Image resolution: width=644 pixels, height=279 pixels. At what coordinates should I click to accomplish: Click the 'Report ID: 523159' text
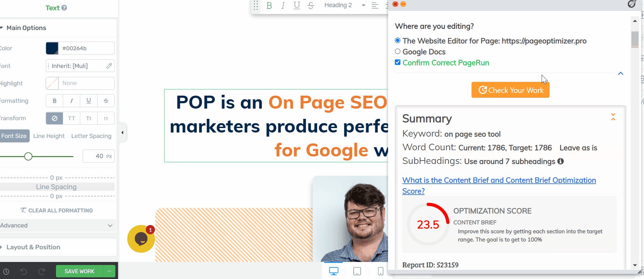(430, 265)
